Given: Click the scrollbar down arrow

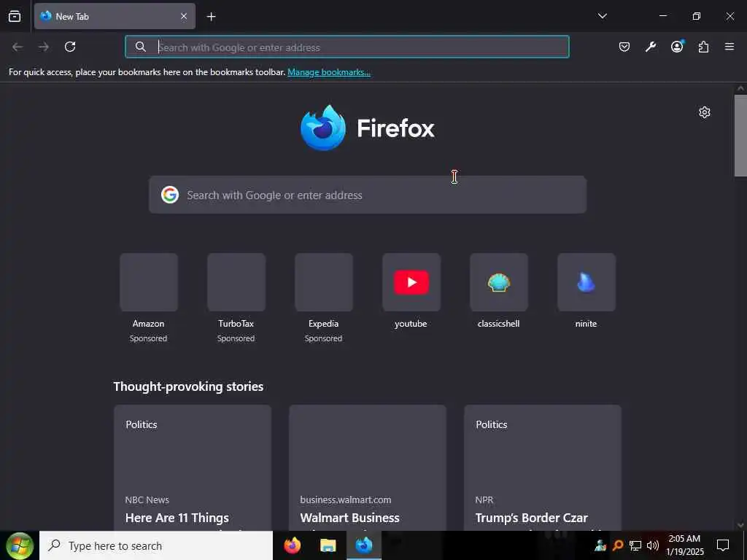Looking at the screenshot, I should 740,525.
